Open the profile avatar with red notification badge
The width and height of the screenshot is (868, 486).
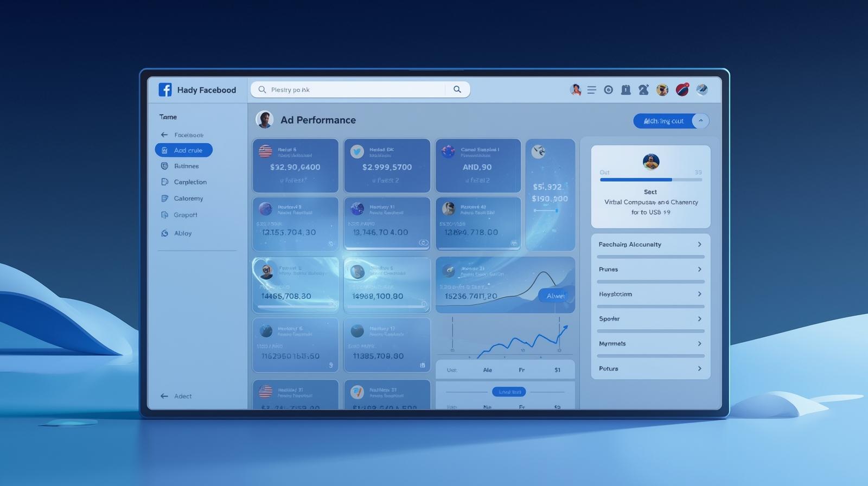[x=682, y=89]
